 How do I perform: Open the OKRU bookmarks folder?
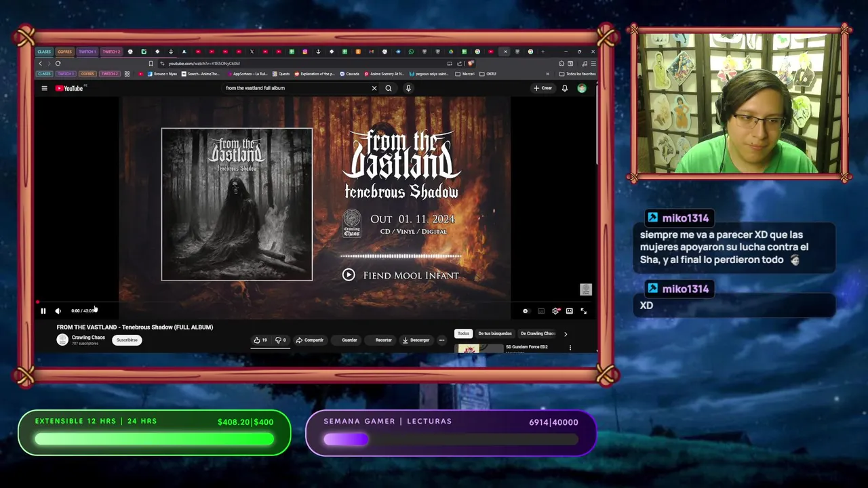click(x=488, y=74)
